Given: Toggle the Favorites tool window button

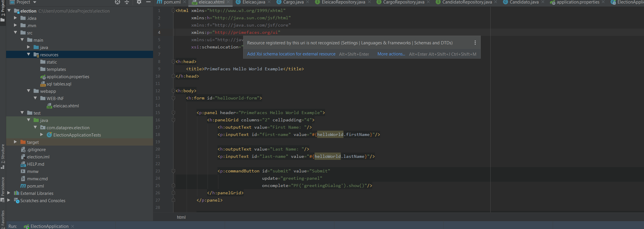Looking at the screenshot, I should [3, 219].
